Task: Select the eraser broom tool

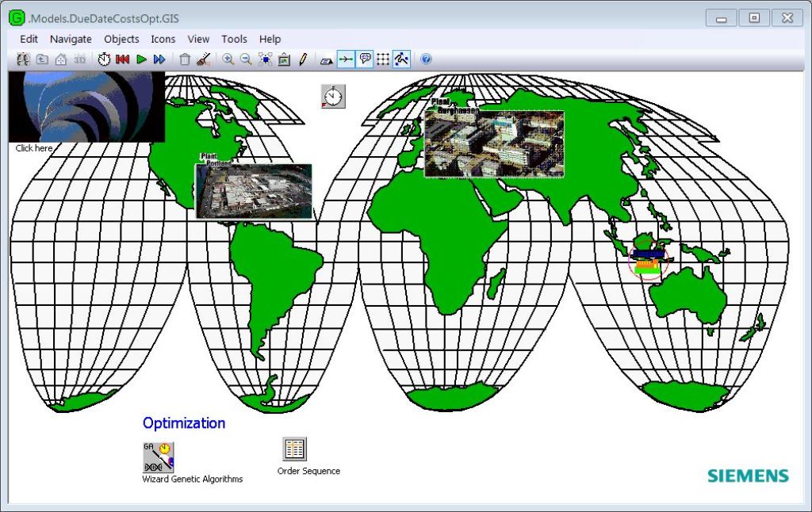Action: pos(201,59)
